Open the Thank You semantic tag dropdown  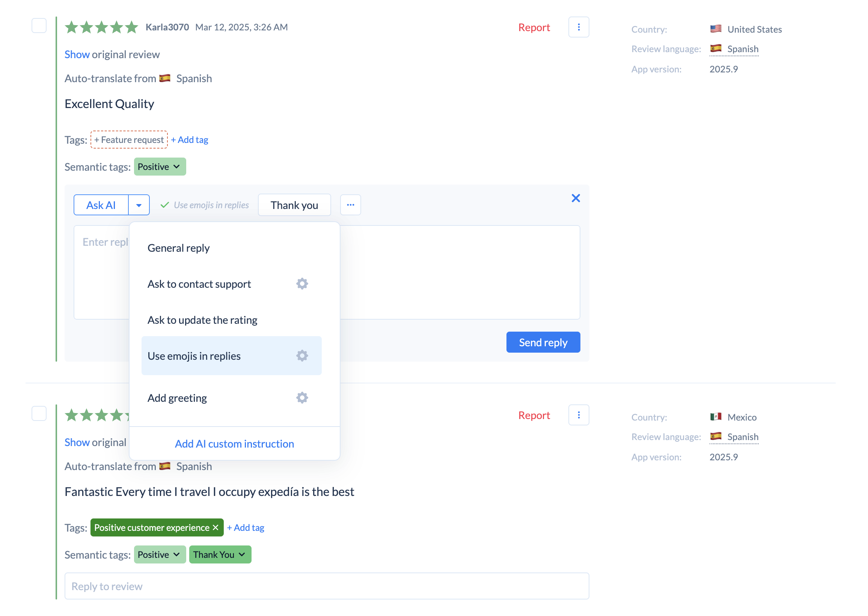tap(220, 555)
